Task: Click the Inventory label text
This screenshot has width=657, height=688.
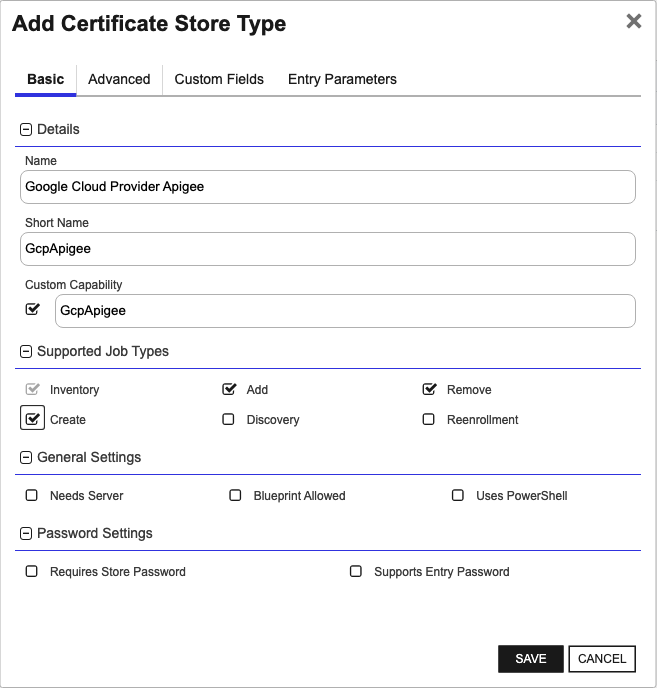Action: click(75, 390)
